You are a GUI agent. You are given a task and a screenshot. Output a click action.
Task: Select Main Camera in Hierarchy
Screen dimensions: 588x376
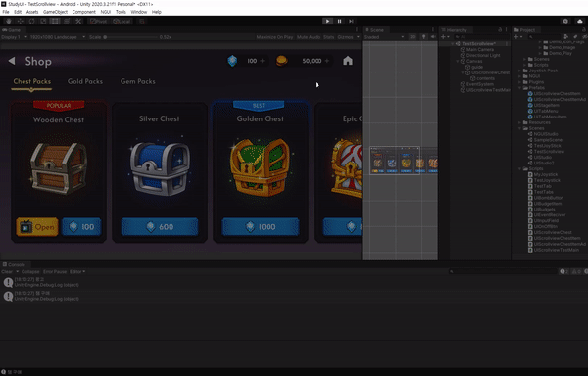pos(479,49)
